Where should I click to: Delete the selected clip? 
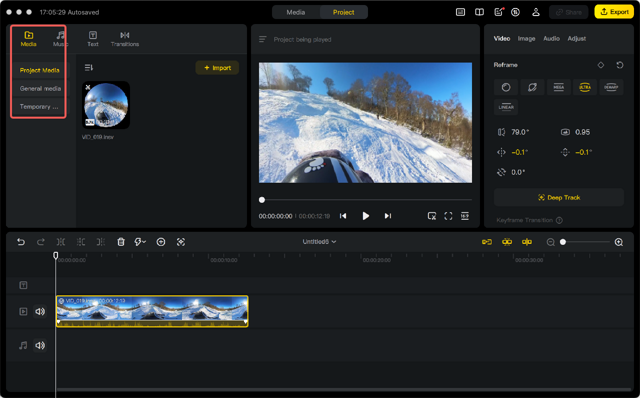pos(121,242)
